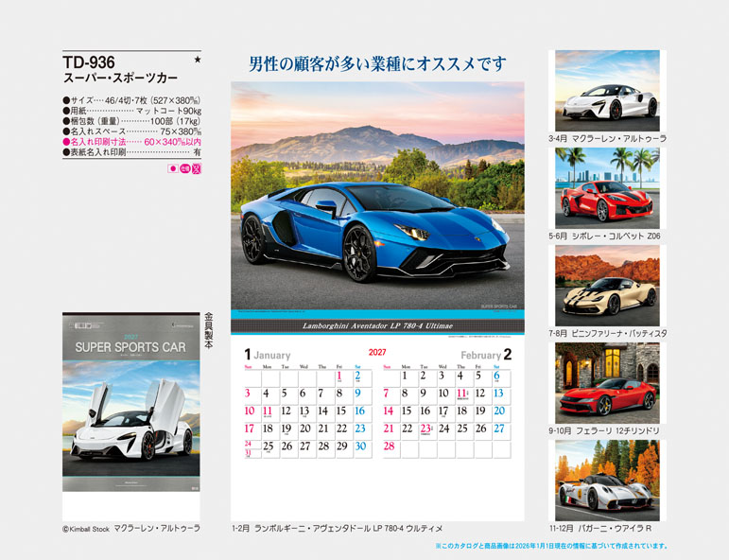The height and width of the screenshot is (560, 729).
Task: Click the red 2027 year label
Action: point(377,352)
